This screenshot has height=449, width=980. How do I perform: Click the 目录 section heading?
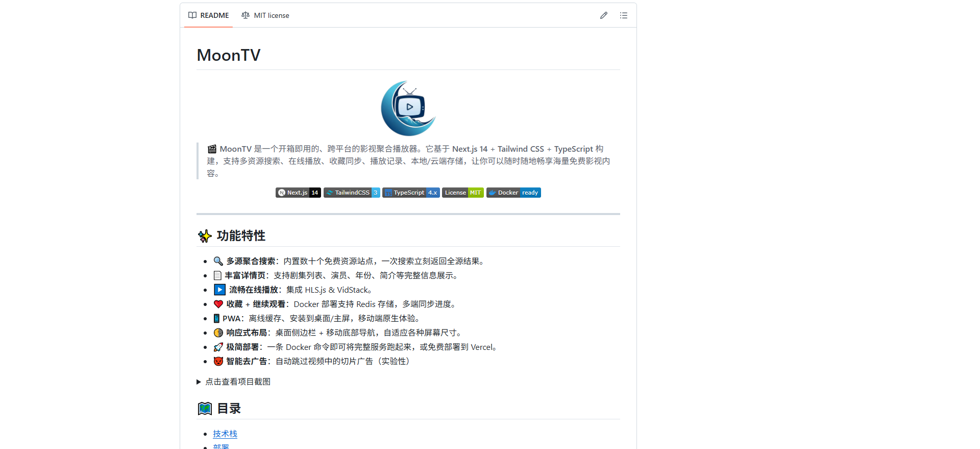click(x=229, y=408)
